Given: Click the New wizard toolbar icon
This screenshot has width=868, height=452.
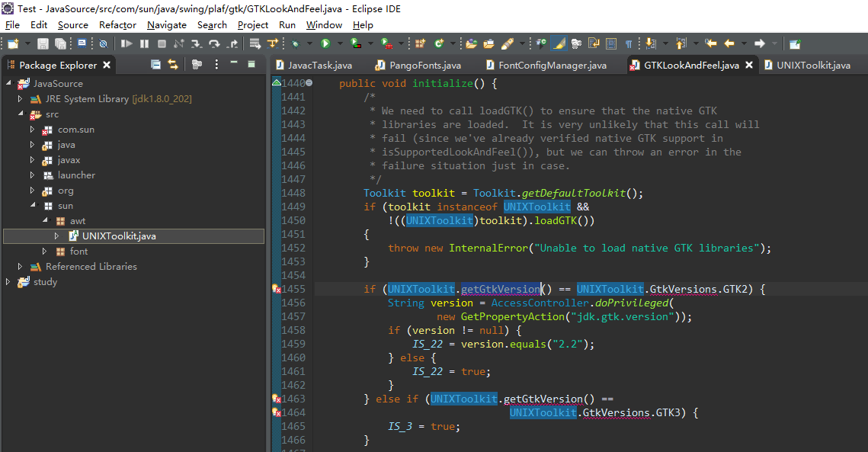Looking at the screenshot, I should [x=13, y=43].
